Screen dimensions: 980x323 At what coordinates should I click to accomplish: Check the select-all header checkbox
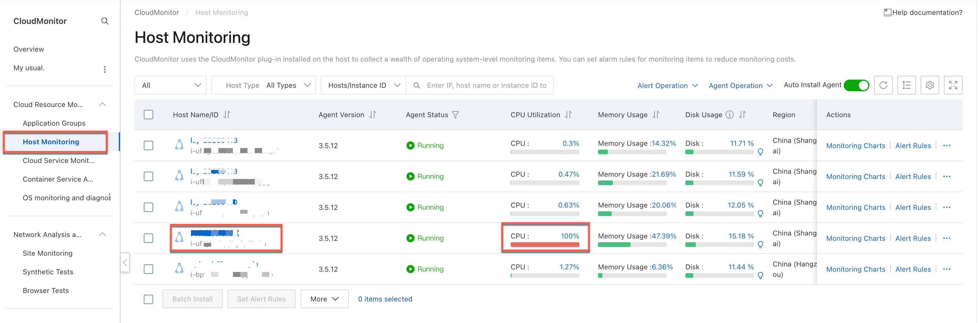tap(148, 115)
